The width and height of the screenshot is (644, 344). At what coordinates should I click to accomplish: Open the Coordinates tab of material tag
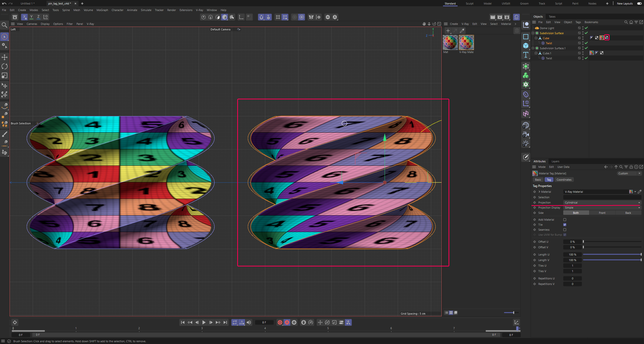[x=564, y=180]
